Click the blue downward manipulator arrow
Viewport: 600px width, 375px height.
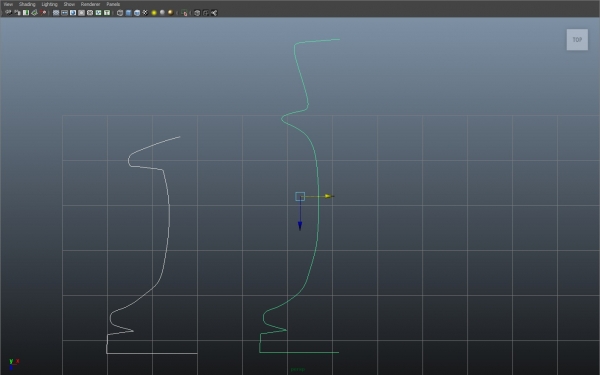300,226
